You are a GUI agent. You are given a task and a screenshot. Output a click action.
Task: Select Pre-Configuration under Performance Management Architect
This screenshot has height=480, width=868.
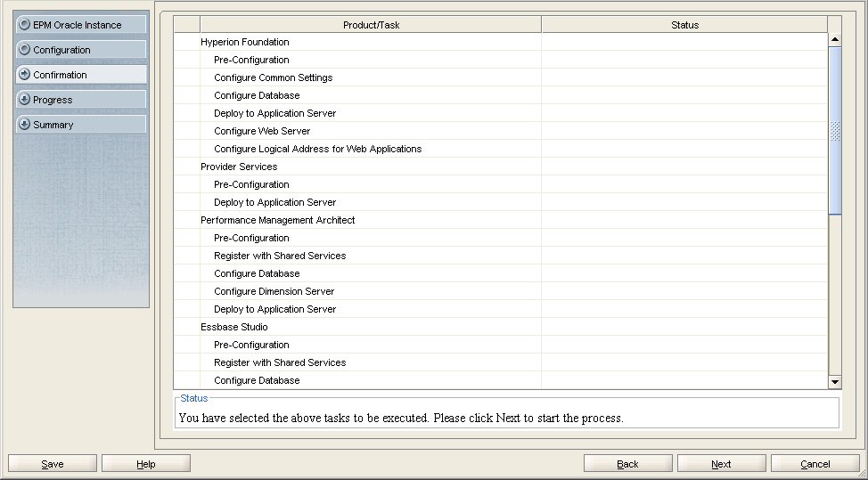(x=501, y=238)
